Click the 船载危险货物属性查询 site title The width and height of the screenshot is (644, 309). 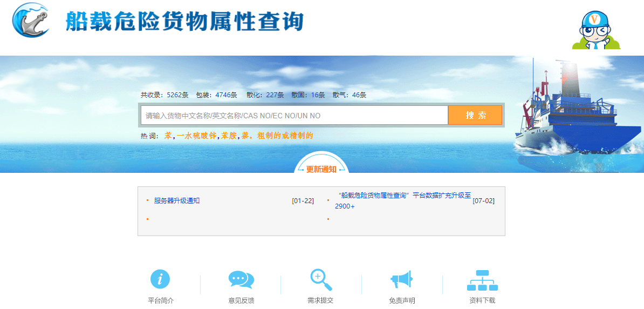(184, 22)
